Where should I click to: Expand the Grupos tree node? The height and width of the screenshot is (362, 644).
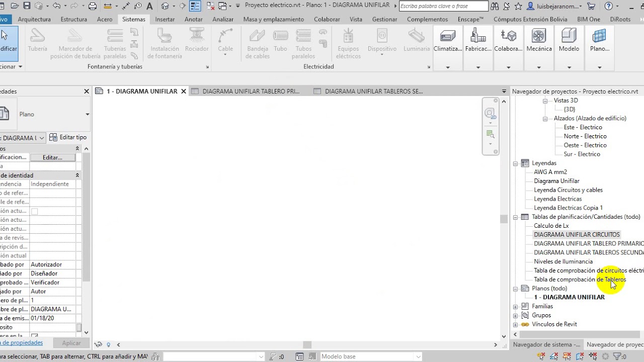click(x=515, y=316)
